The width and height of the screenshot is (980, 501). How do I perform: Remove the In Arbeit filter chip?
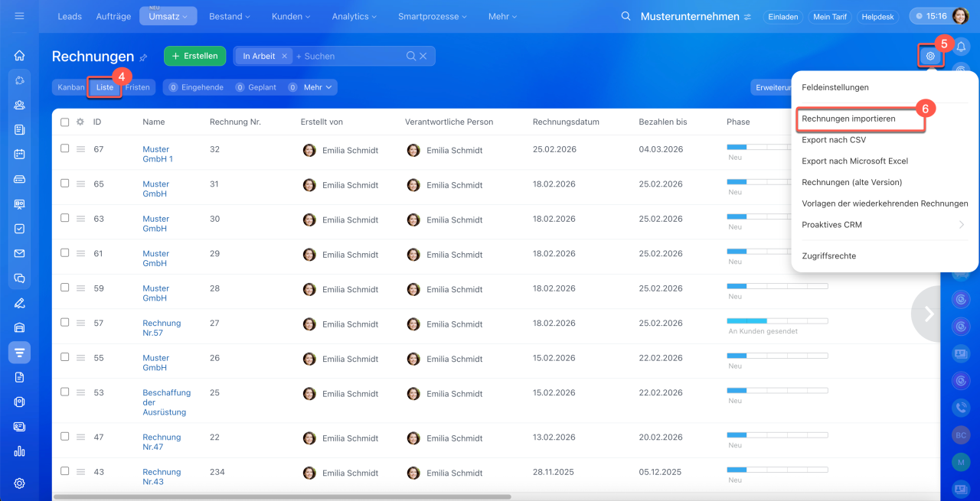tap(284, 56)
